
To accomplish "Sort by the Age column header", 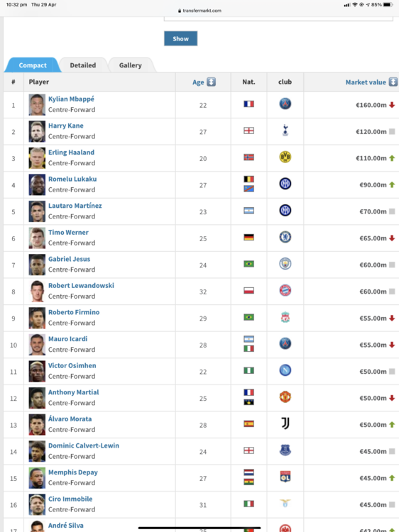I will point(198,82).
